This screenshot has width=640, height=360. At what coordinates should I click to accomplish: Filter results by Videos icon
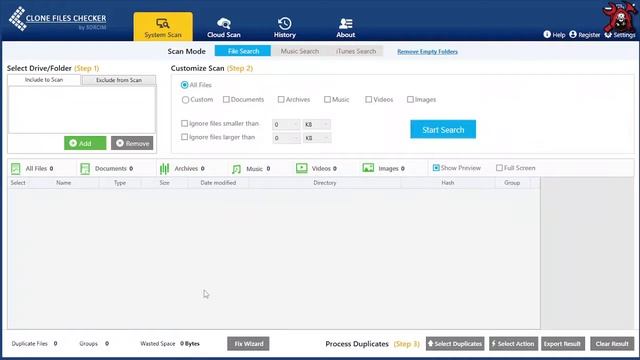coord(302,168)
